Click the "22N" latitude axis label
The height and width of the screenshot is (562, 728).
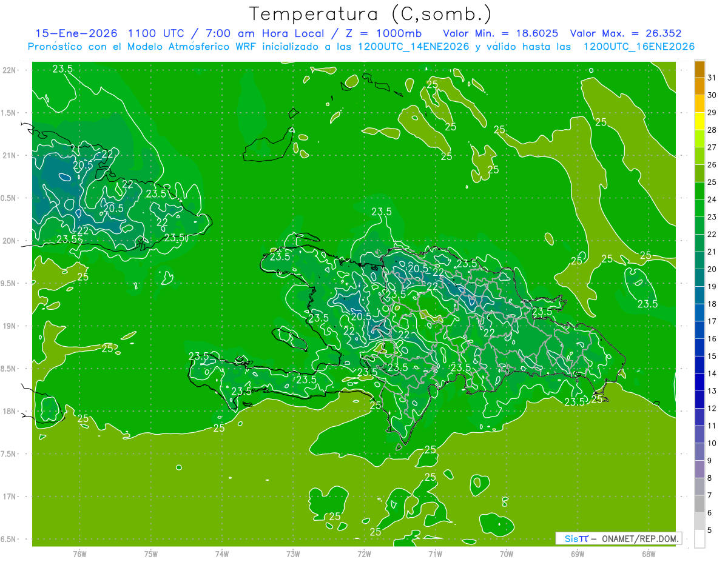8,70
